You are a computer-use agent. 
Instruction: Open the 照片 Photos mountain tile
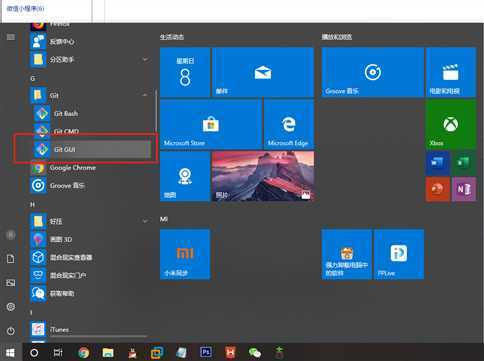[x=263, y=176]
